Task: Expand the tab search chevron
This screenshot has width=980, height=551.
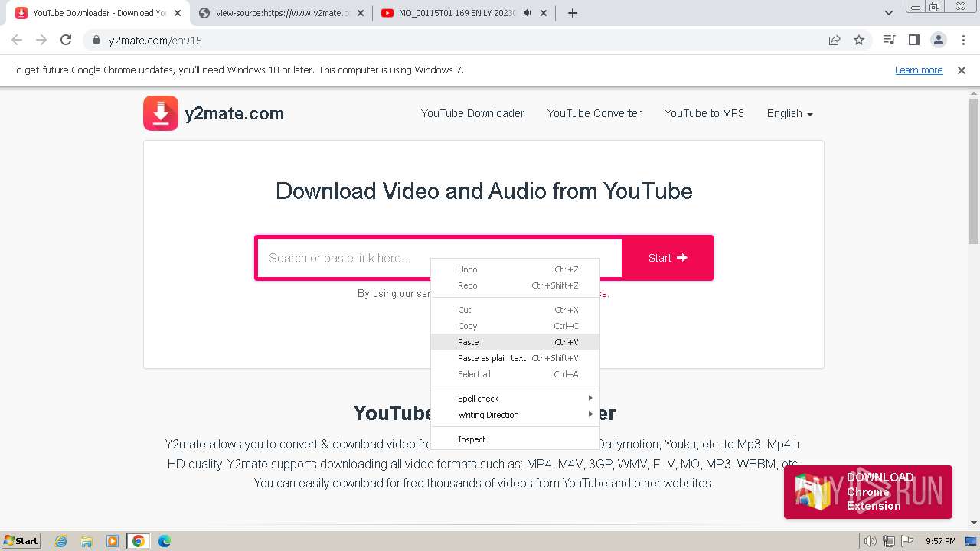Action: coord(889,13)
